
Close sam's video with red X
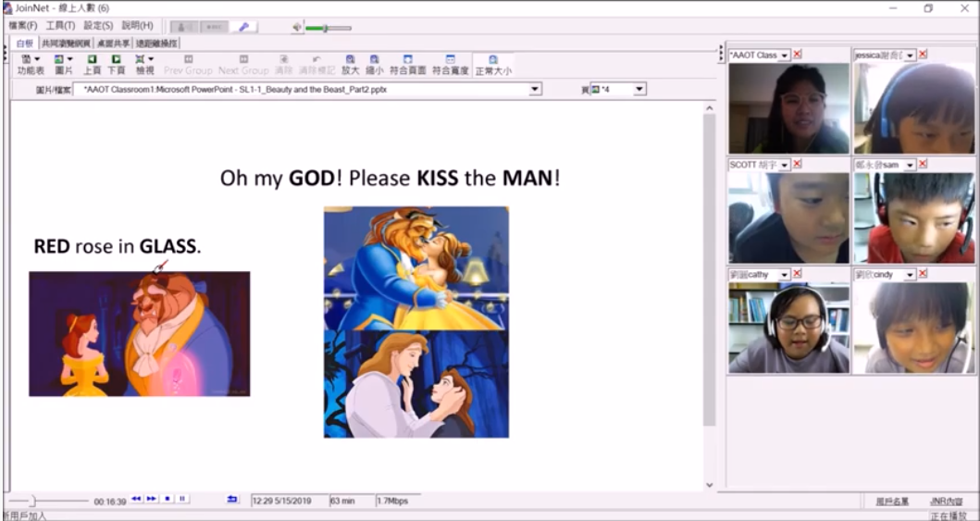(x=923, y=165)
